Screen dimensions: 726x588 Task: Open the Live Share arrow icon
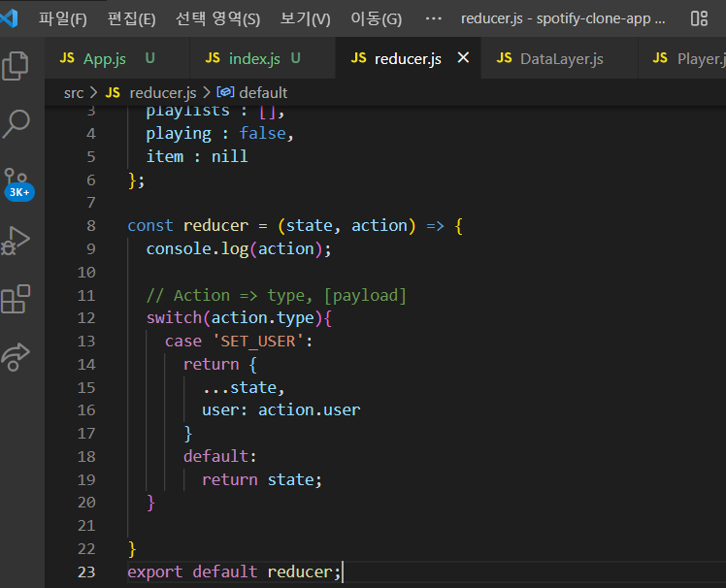pyautogui.click(x=16, y=357)
